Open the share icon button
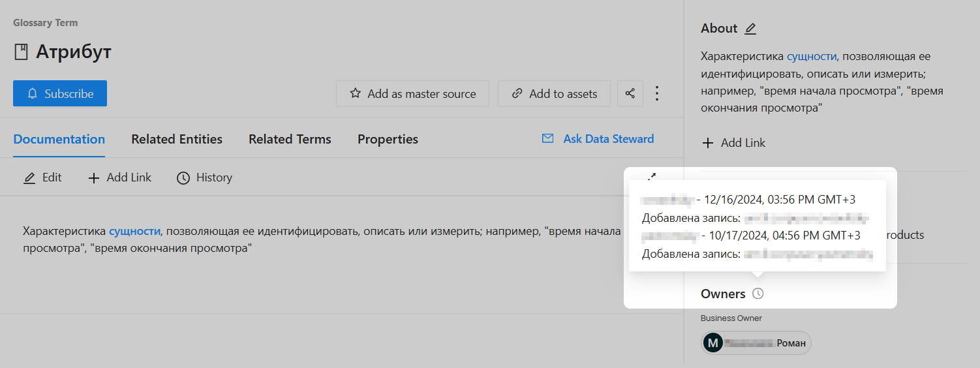Screen dimensions: 980x368 pos(630,93)
